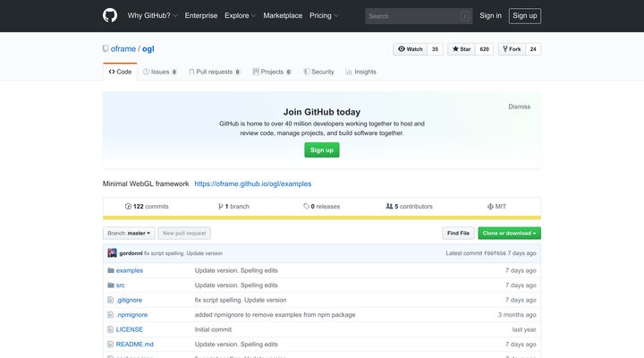The width and height of the screenshot is (644, 358).
Task: Click gordonnl's avatar thumbnail
Action: tap(112, 253)
